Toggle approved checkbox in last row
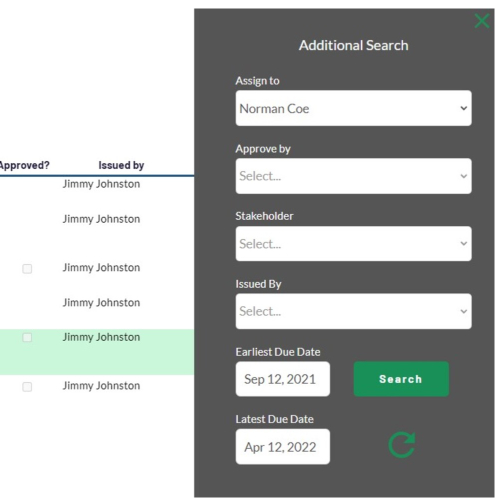 click(x=27, y=387)
